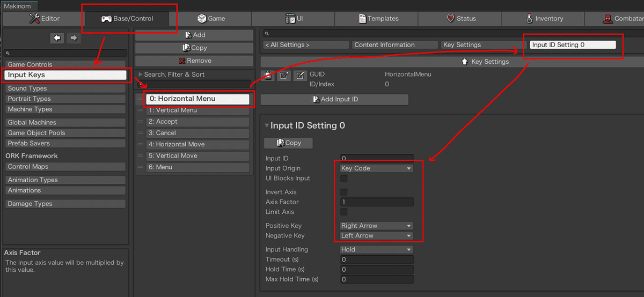Click the Copy button above Remove
Screen dimensions: 644x297
[x=194, y=48]
